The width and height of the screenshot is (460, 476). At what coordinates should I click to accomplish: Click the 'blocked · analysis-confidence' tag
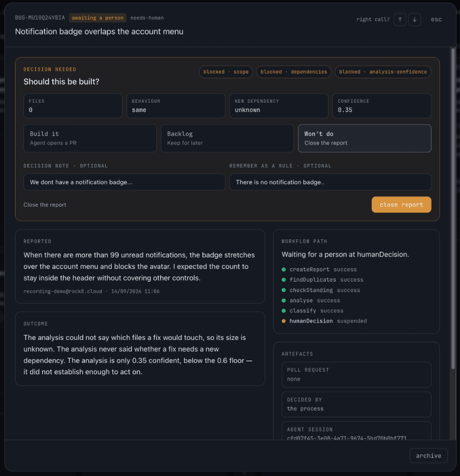coord(383,72)
